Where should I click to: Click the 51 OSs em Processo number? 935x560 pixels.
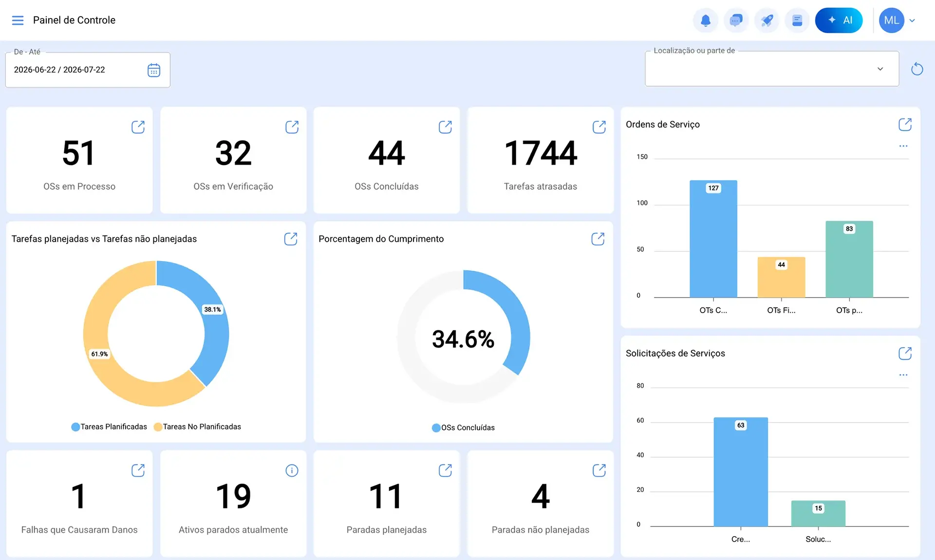pyautogui.click(x=78, y=153)
